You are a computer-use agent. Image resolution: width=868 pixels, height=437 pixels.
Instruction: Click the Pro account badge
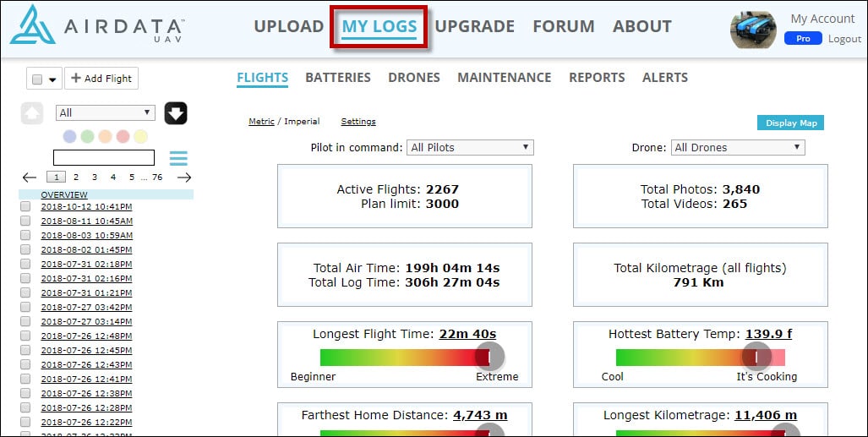tap(803, 39)
